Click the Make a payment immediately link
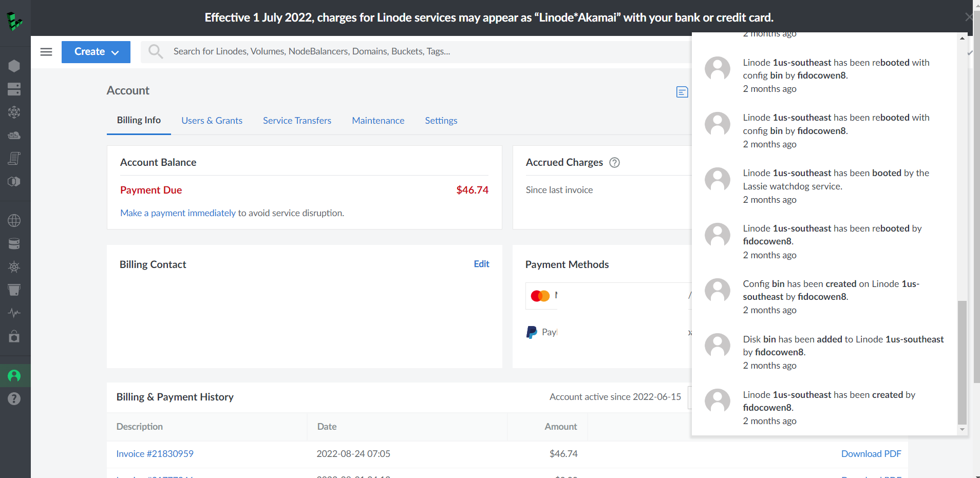This screenshot has height=478, width=980. pyautogui.click(x=178, y=213)
